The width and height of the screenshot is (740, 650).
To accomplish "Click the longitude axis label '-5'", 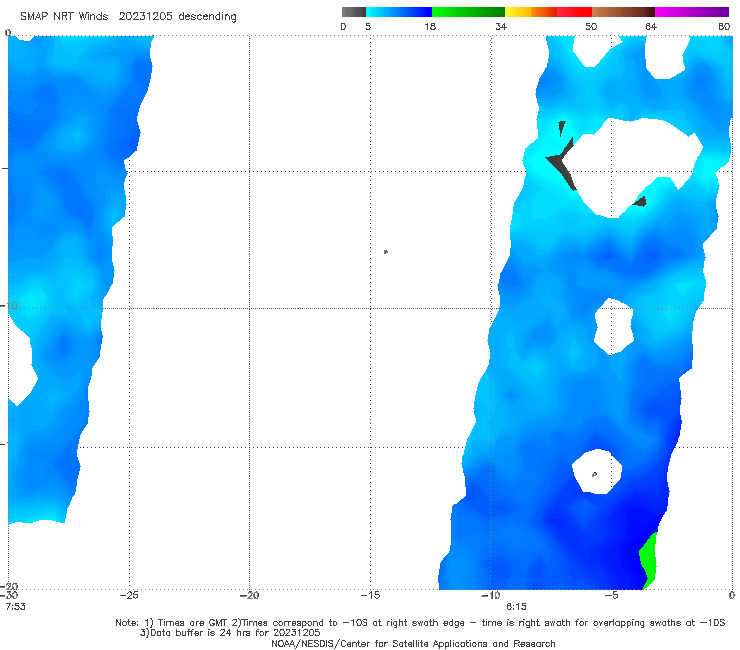I will [x=611, y=595].
